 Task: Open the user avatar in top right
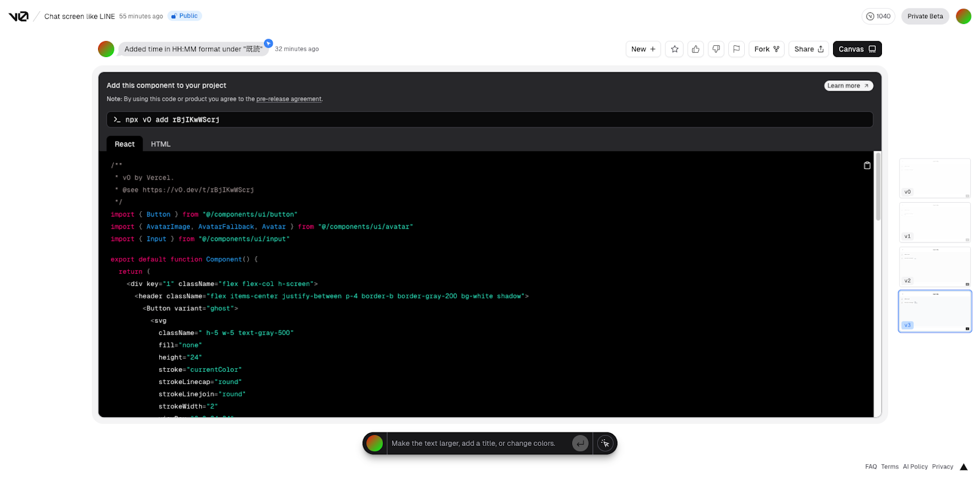pos(963,17)
